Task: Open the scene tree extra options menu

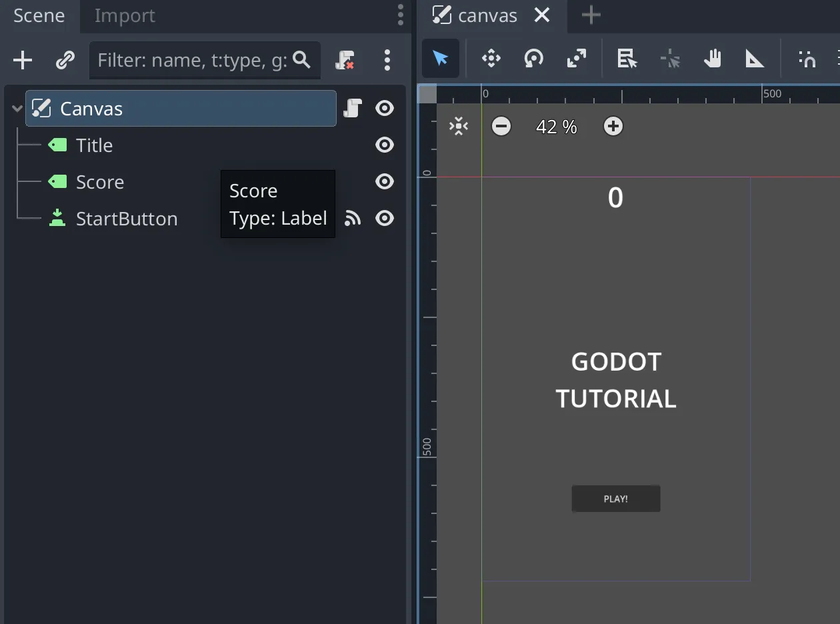Action: click(387, 61)
